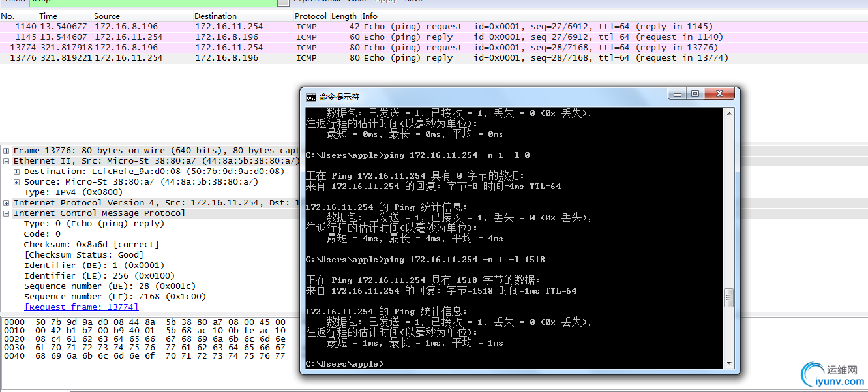The image size is (868, 392).
Task: Maximize the command prompt window
Action: pyautogui.click(x=695, y=94)
